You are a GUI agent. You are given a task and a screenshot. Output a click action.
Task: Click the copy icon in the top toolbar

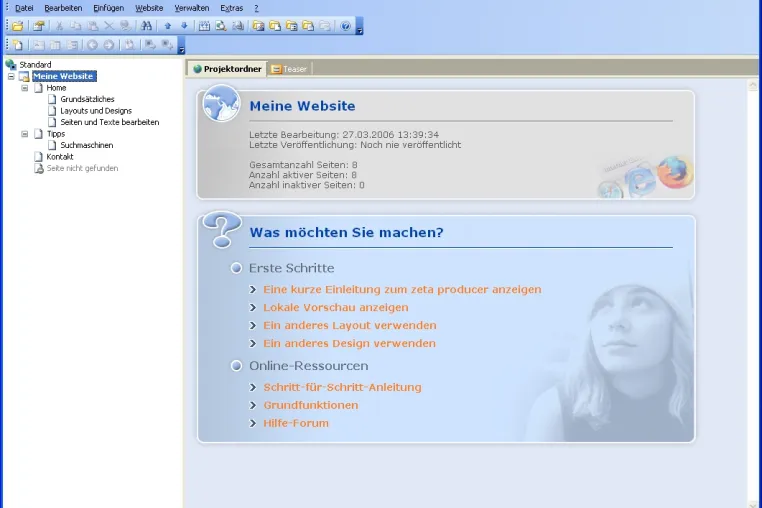(x=76, y=26)
